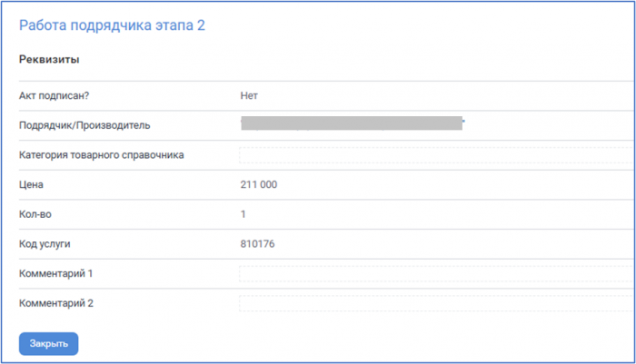Click the Подрядчик/Производитель label

pyautogui.click(x=84, y=125)
